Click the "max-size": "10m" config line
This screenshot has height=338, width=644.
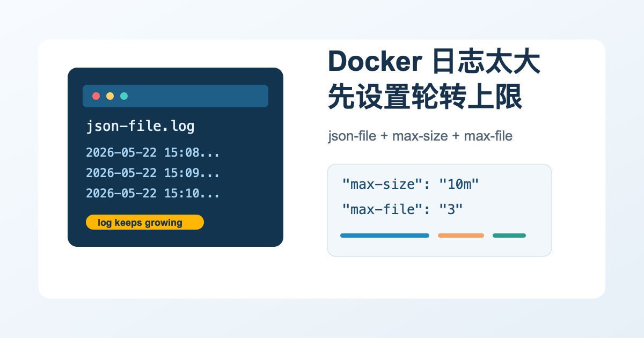[411, 185]
